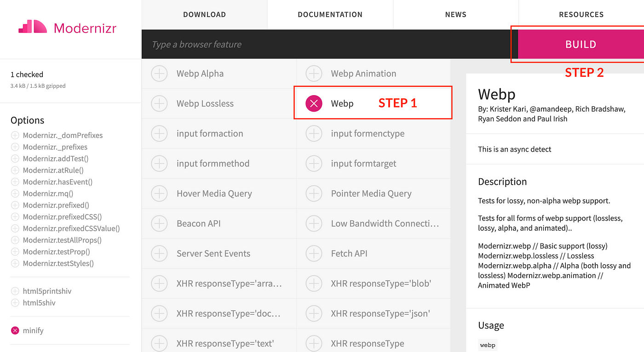Add Hover Media Query plus icon

click(x=159, y=193)
